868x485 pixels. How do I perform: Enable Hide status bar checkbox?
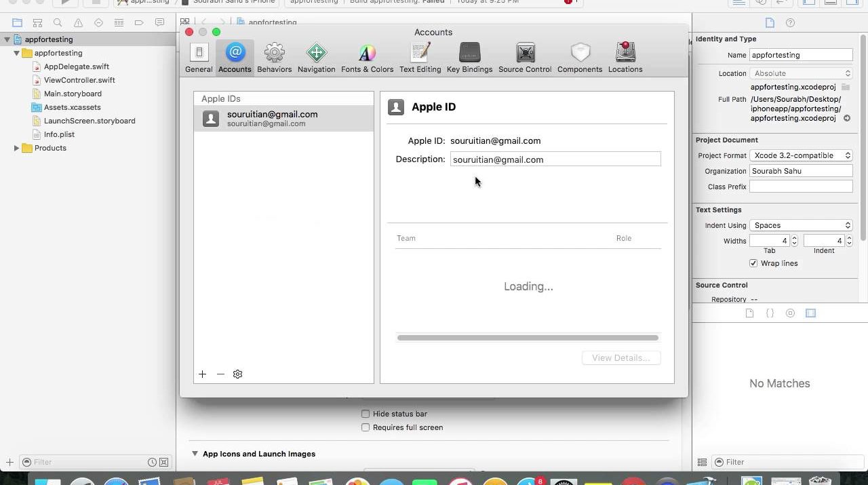(366, 414)
